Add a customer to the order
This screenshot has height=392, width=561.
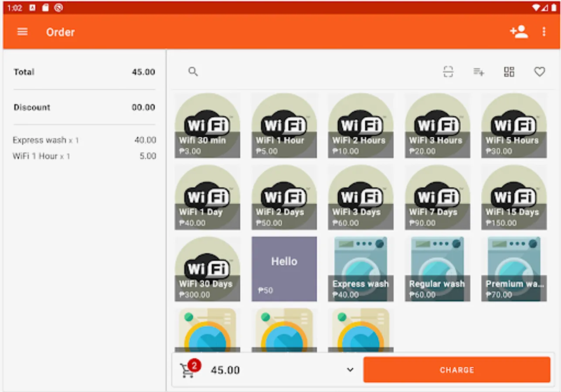(x=519, y=32)
